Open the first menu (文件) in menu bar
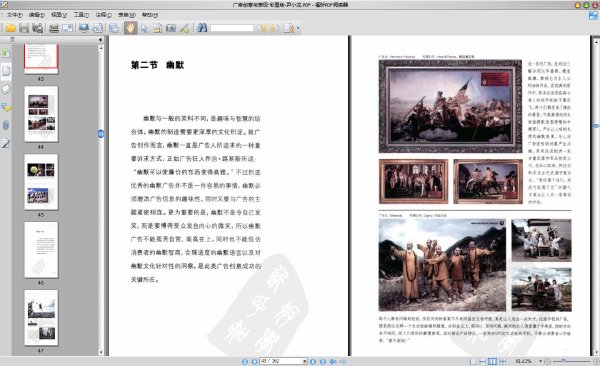600x366 pixels. coord(15,15)
